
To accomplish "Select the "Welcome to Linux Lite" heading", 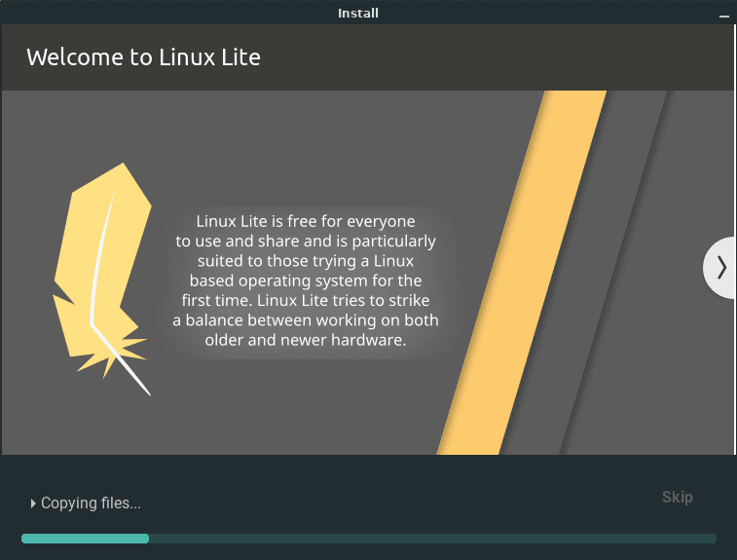I will click(143, 57).
